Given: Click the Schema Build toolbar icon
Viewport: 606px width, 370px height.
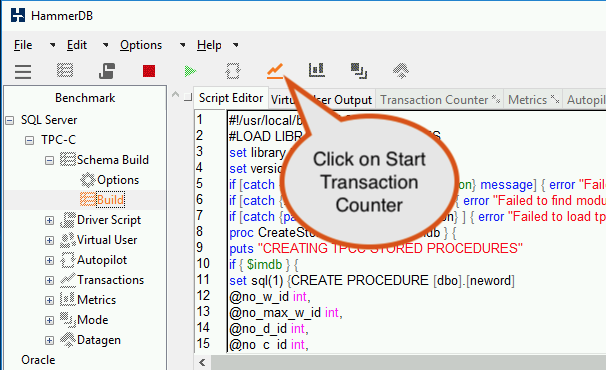Looking at the screenshot, I should click(x=65, y=71).
